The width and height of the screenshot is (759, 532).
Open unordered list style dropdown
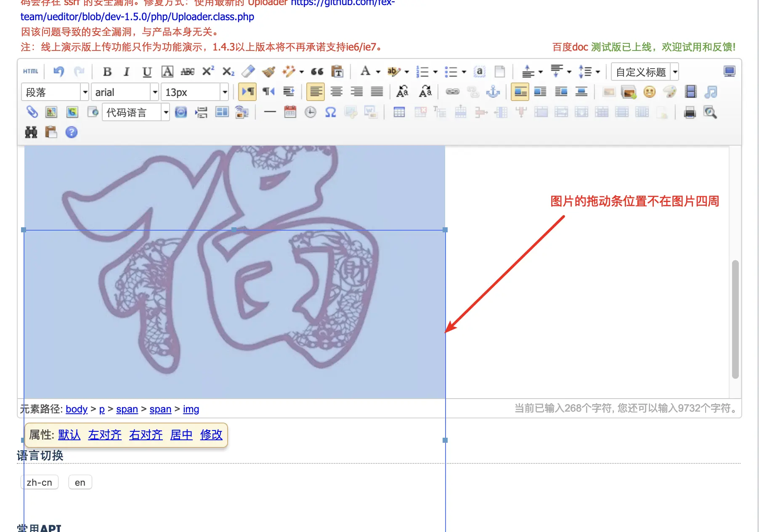click(464, 72)
